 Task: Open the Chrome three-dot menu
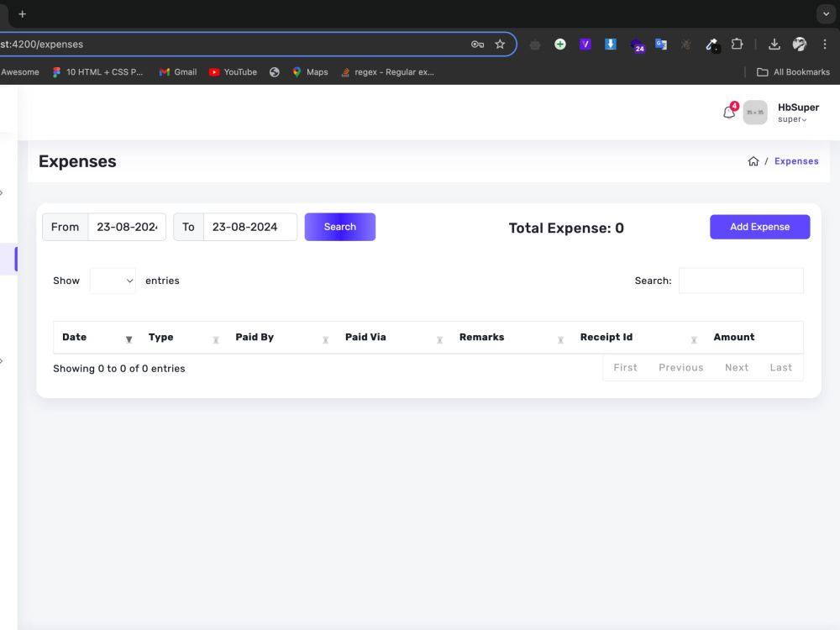point(825,45)
